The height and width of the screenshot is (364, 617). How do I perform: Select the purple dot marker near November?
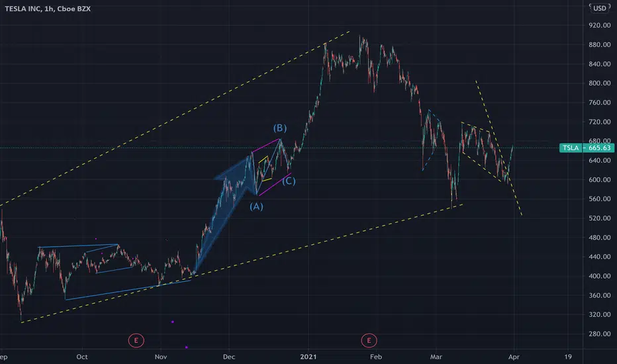point(173,322)
